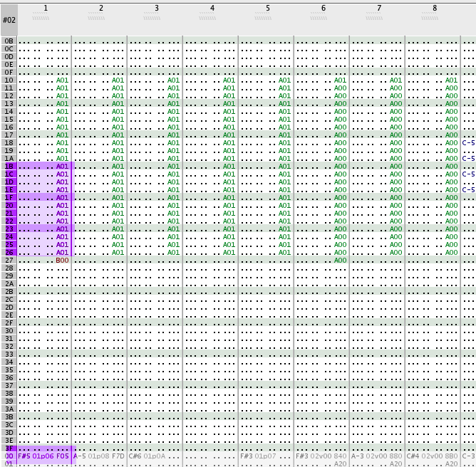Select A00 in row 11, channel 6
The height and width of the screenshot is (467, 476).
[341, 88]
